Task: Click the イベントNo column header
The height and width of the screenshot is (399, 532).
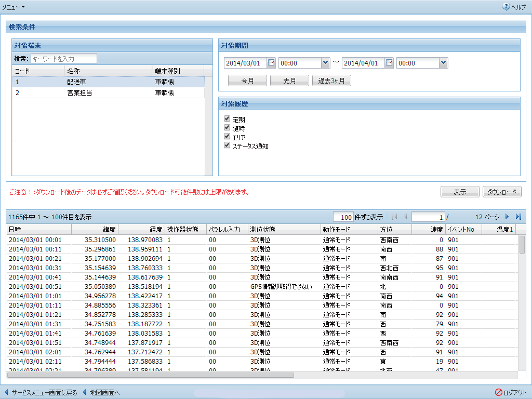Action: pyautogui.click(x=463, y=229)
